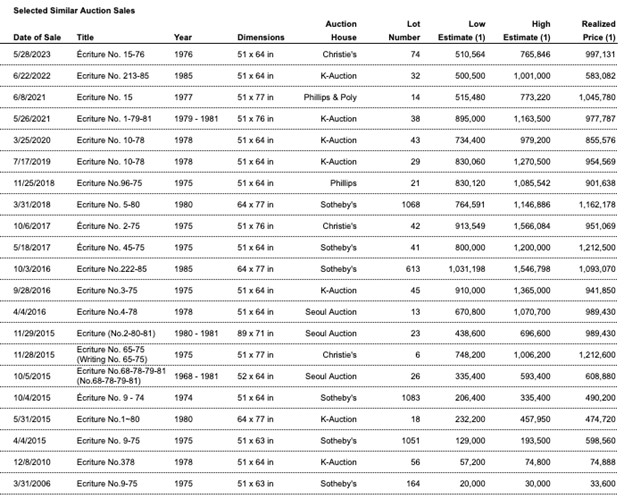This screenshot has height=499, width=624.
Task: Click the Auction House column header
Action: coord(341,30)
